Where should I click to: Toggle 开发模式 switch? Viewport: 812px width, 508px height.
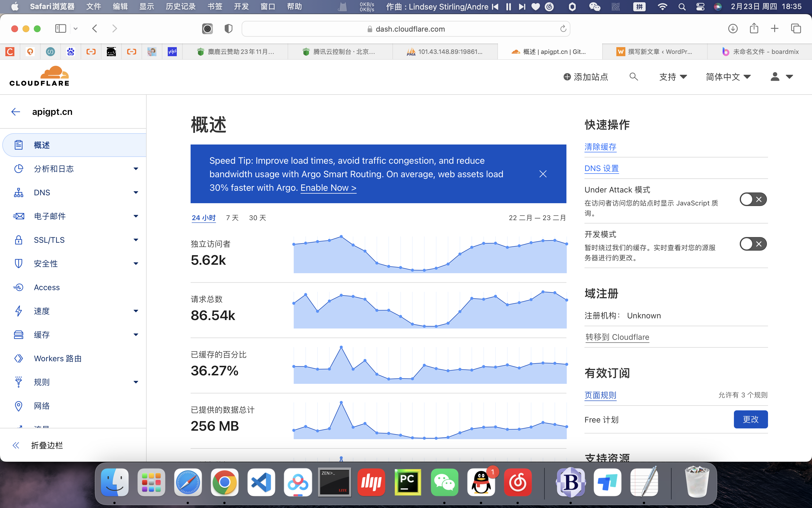753,244
